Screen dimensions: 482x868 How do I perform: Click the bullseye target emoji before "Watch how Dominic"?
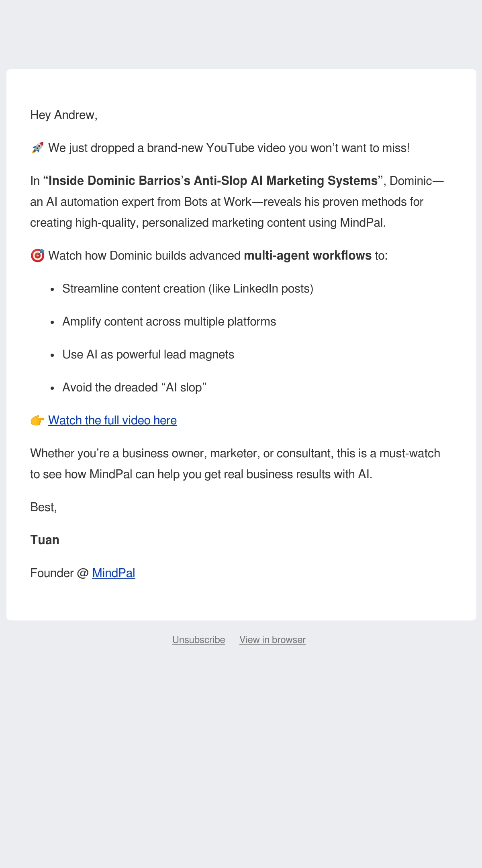pos(37,256)
